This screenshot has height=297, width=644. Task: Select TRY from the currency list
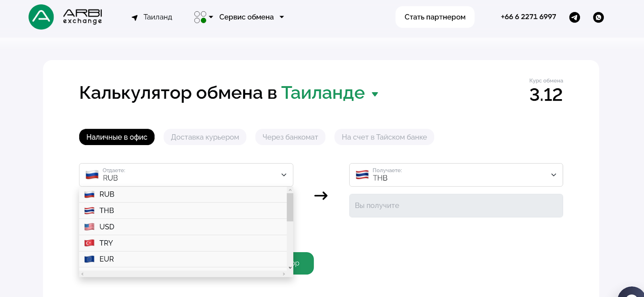(183, 243)
